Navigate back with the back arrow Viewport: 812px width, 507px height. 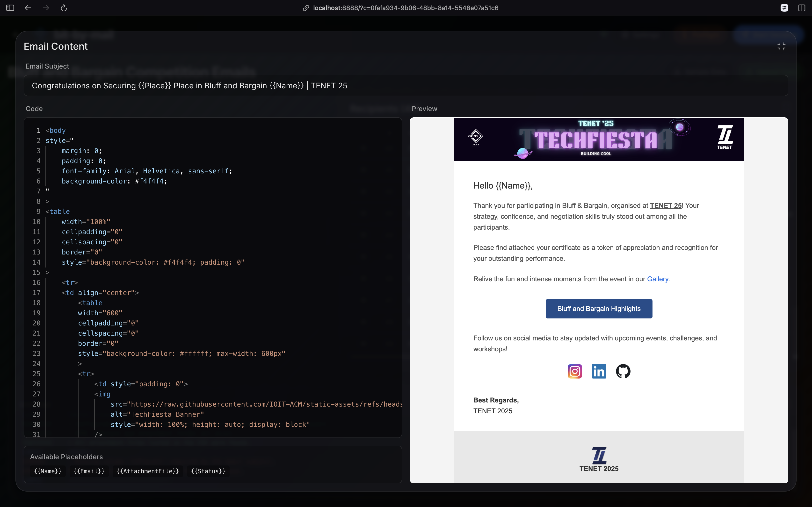28,8
